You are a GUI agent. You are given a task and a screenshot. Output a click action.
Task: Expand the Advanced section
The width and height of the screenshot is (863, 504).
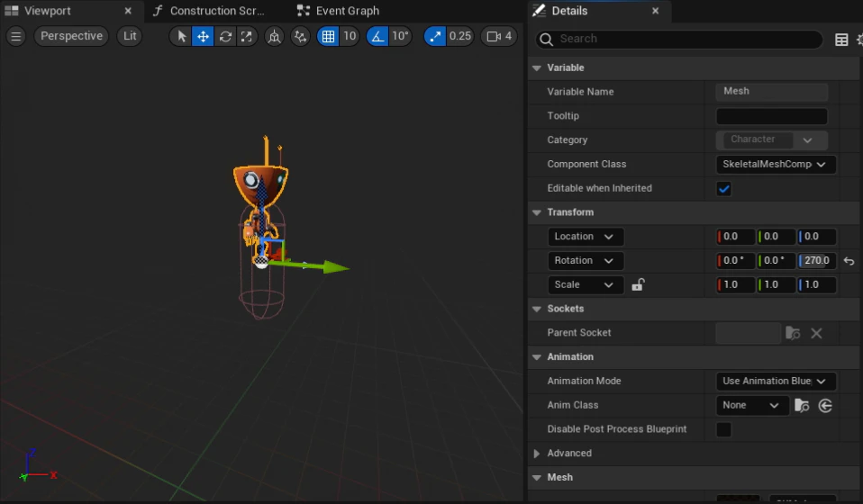point(537,454)
